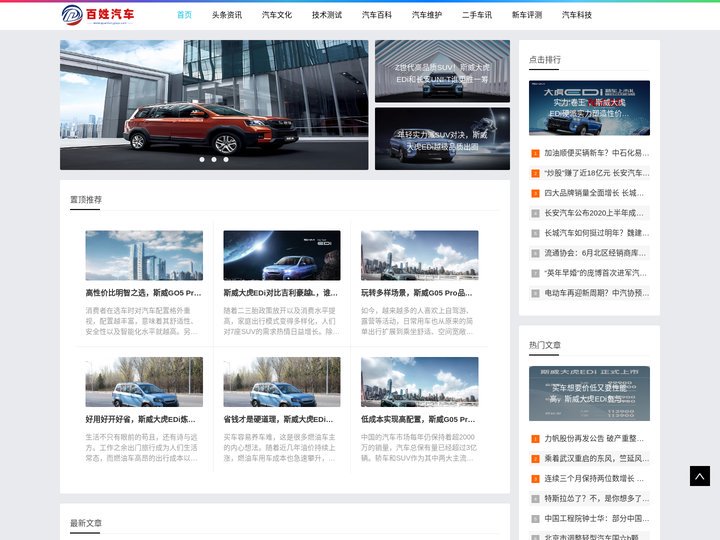Viewport: 720px width, 540px height.
Task: Open hot article 连续三个月保持两位数增长
Action: click(x=594, y=478)
